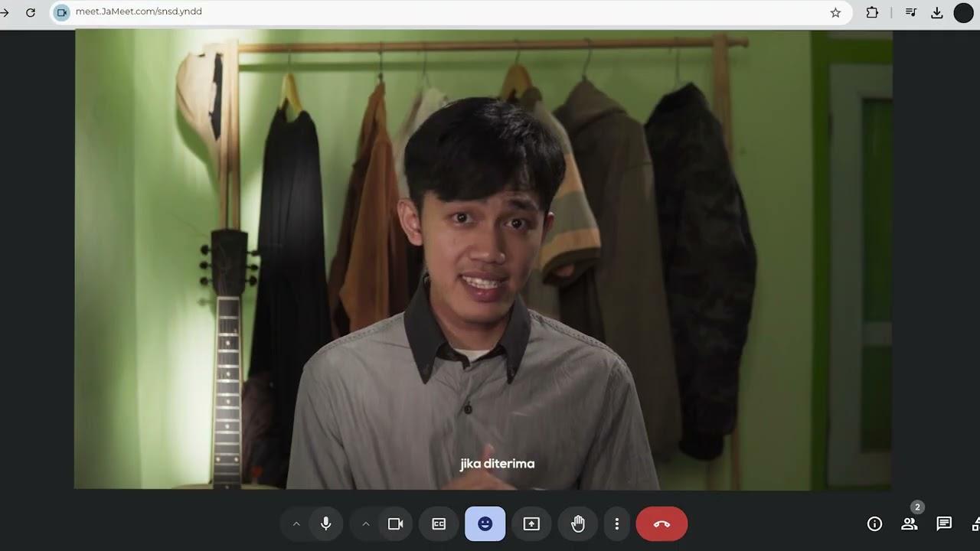Show the participants list
980x551 pixels.
pos(910,524)
